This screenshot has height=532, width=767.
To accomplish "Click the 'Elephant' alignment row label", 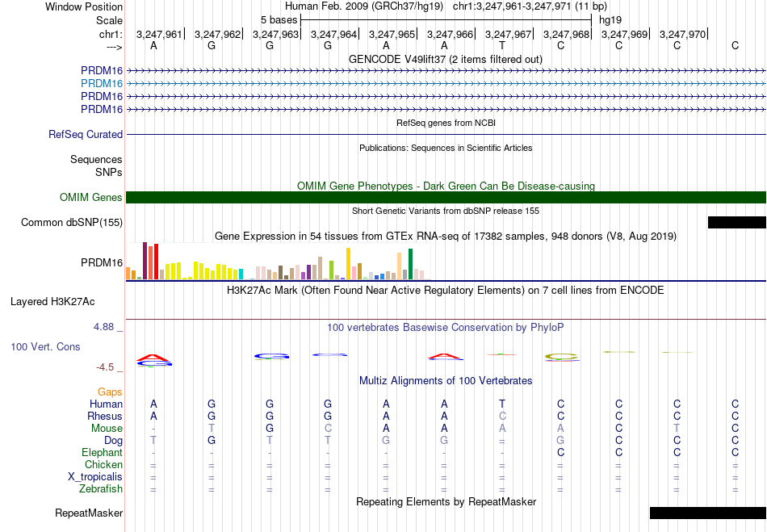I will (103, 452).
